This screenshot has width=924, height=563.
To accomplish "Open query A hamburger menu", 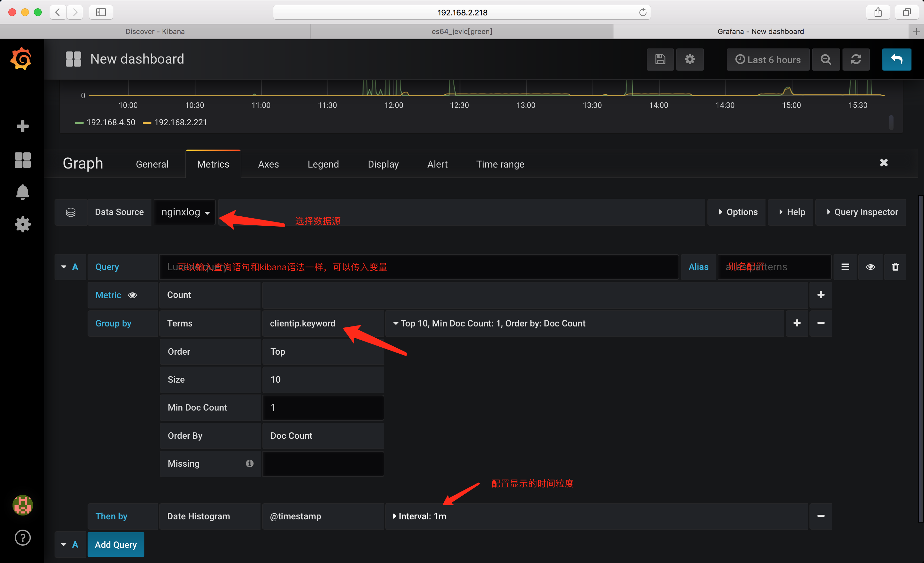I will pyautogui.click(x=845, y=267).
